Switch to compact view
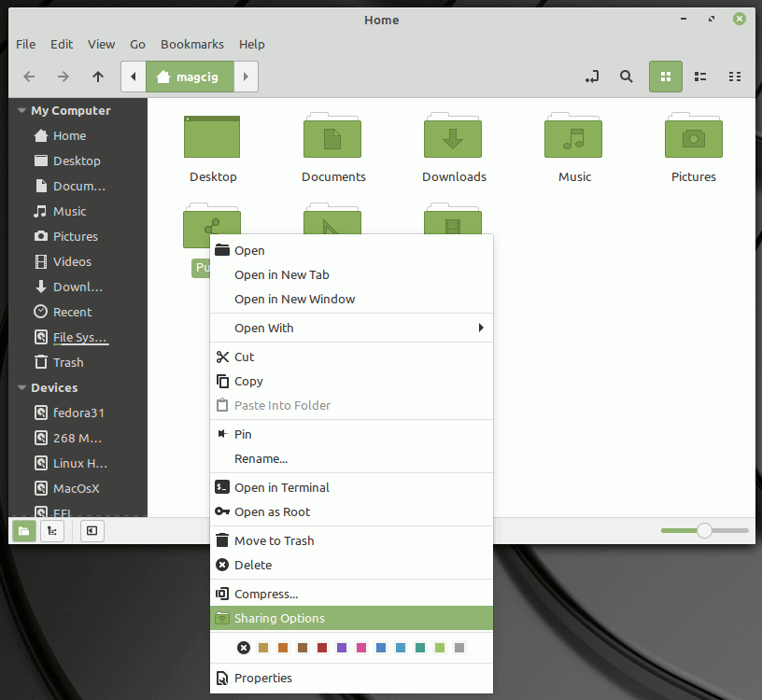 pos(735,77)
